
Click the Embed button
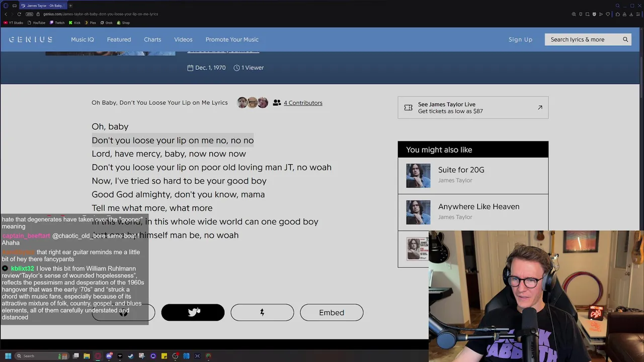click(332, 312)
